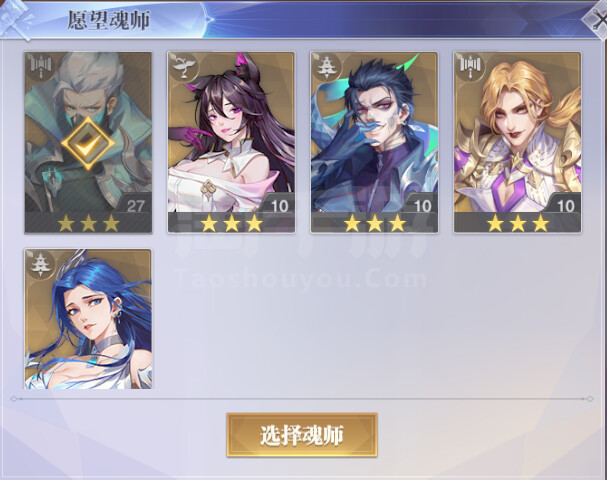Click the level 10 badge on blonde card
This screenshot has height=480, width=607.
coord(566,206)
